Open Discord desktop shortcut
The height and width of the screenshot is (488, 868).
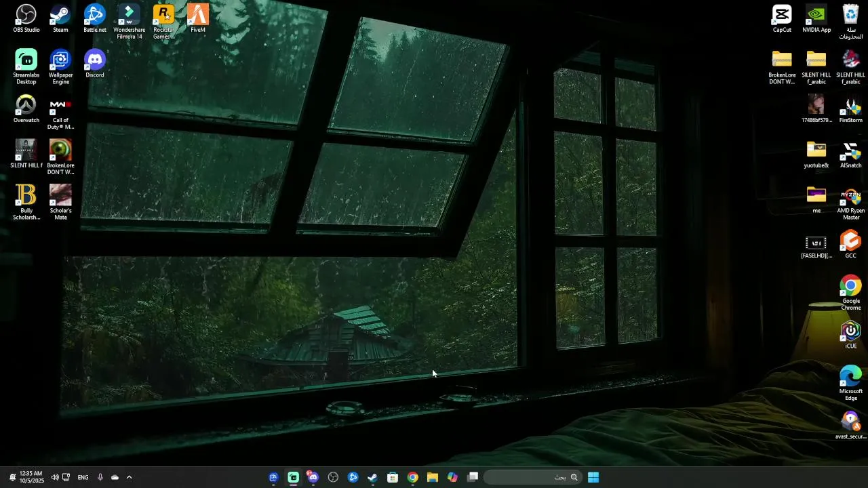tap(95, 64)
